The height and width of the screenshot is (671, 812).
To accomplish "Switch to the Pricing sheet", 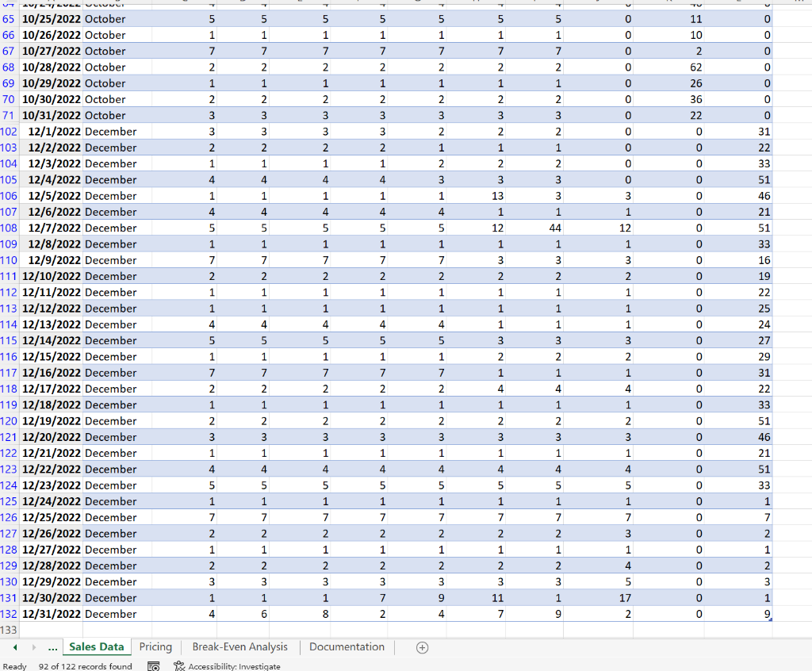I will click(x=155, y=647).
